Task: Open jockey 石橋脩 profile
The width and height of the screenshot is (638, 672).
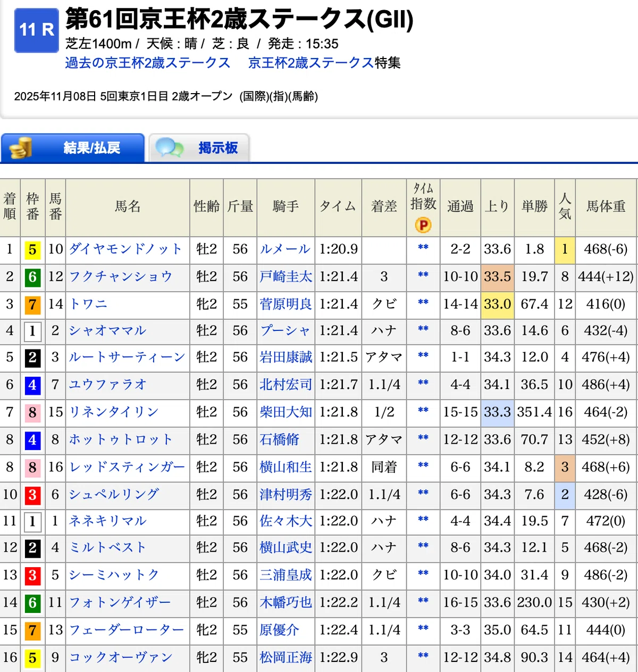Action: pyautogui.click(x=279, y=439)
